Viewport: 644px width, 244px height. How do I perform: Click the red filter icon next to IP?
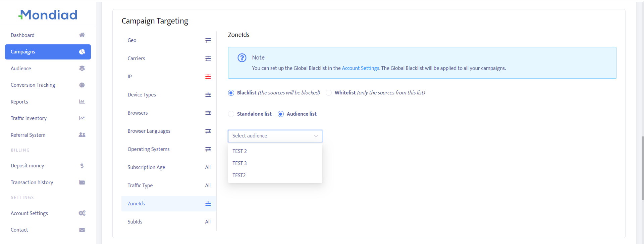point(208,77)
